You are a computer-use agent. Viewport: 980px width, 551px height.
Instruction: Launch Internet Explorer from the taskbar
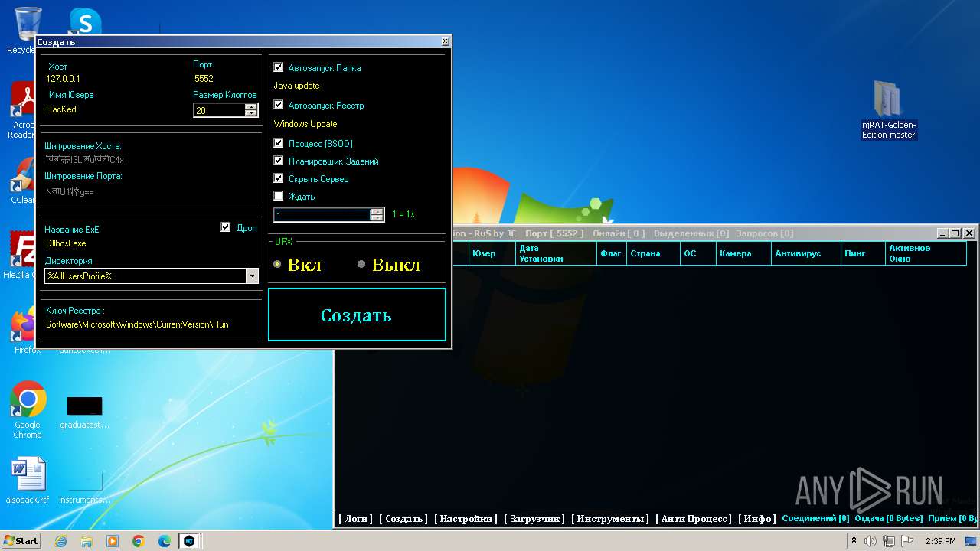[x=60, y=541]
